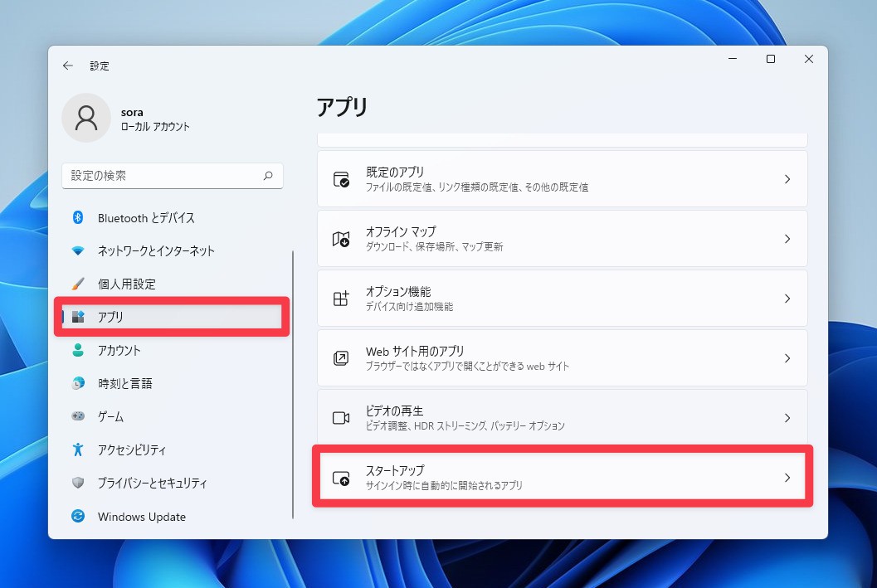Image resolution: width=877 pixels, height=588 pixels.
Task: Open 個人用設定 category
Action: (173, 284)
